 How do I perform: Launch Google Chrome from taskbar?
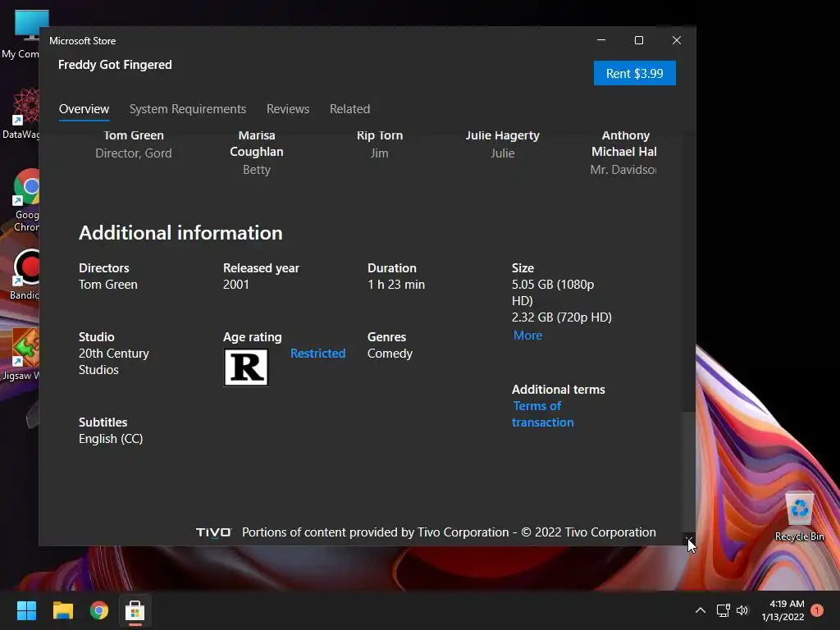tap(99, 610)
